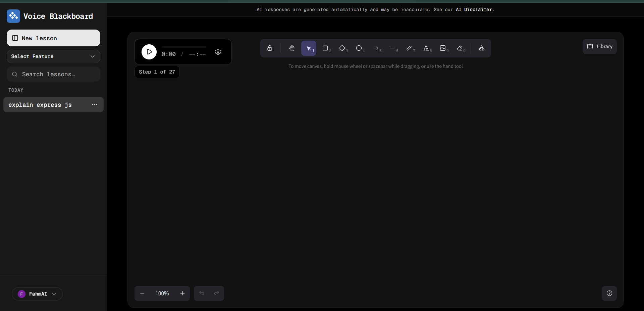Image resolution: width=644 pixels, height=311 pixels.
Task: Select the Selection arrow tool
Action: (x=309, y=48)
